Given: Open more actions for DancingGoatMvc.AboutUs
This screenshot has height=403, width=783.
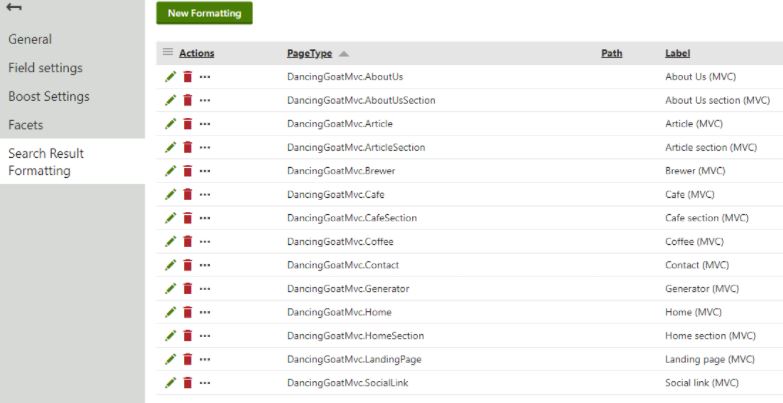Looking at the screenshot, I should coord(205,77).
